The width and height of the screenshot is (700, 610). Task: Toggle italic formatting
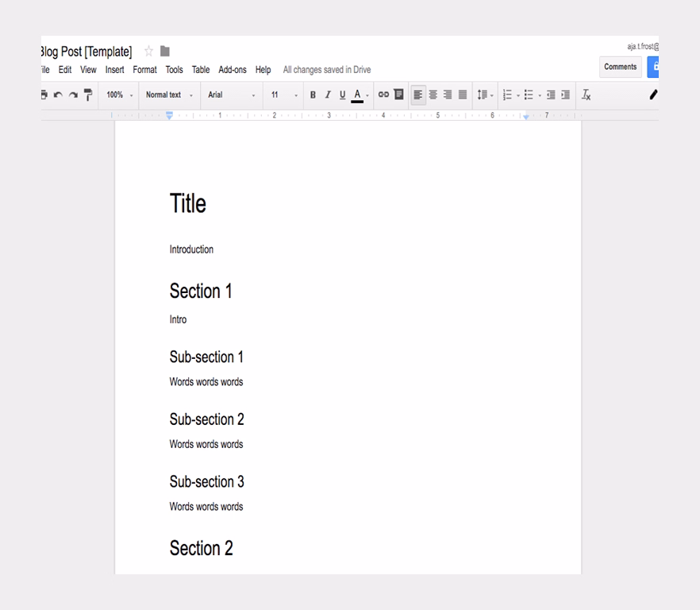pyautogui.click(x=328, y=95)
